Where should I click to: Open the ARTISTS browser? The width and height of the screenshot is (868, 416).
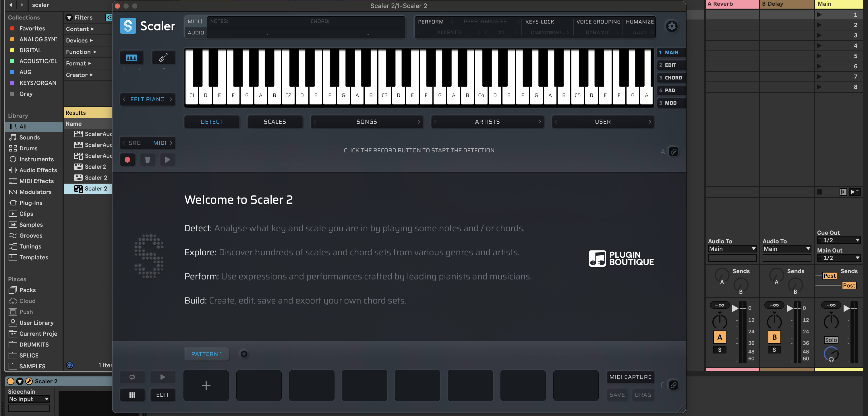(487, 122)
